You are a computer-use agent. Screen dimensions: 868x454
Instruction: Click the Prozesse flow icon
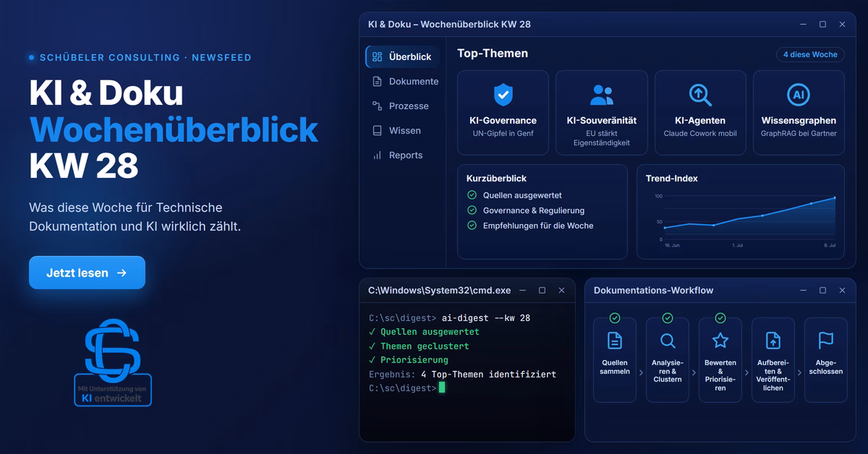377,106
